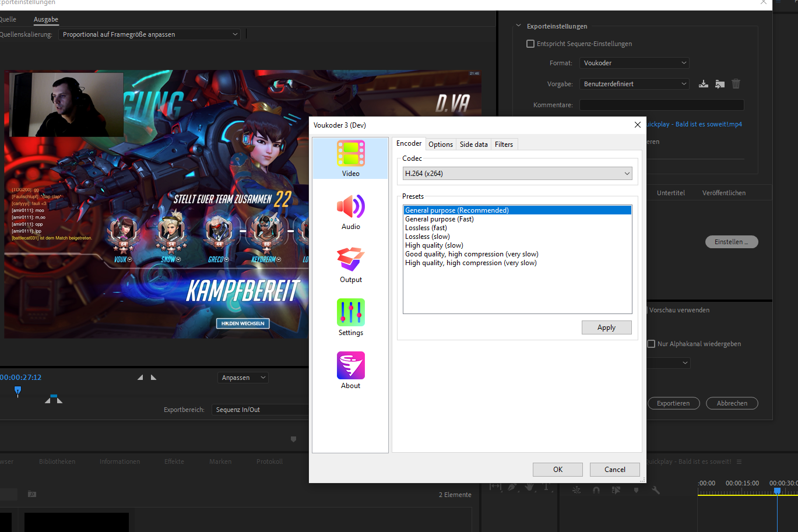The image size is (798, 532).
Task: Select the Video section icon
Action: point(350,158)
